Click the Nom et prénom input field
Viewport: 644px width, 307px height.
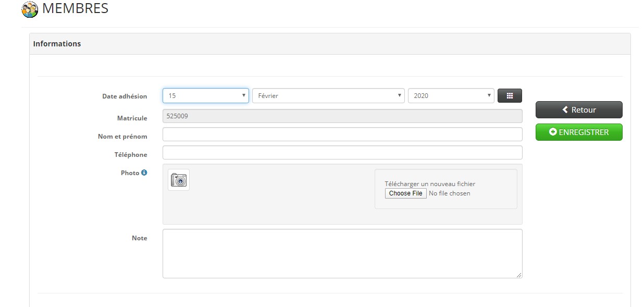[342, 134]
